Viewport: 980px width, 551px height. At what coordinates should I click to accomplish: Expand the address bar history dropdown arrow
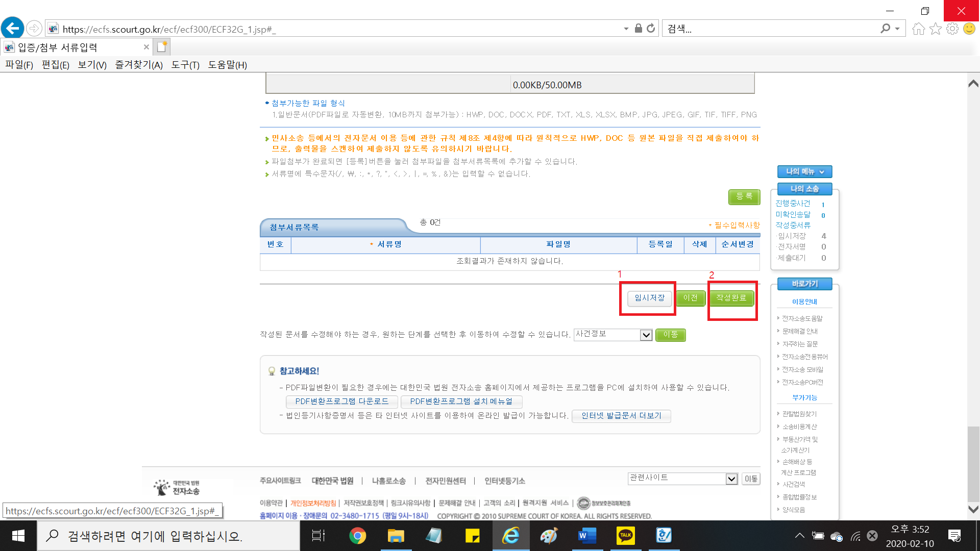tap(626, 29)
